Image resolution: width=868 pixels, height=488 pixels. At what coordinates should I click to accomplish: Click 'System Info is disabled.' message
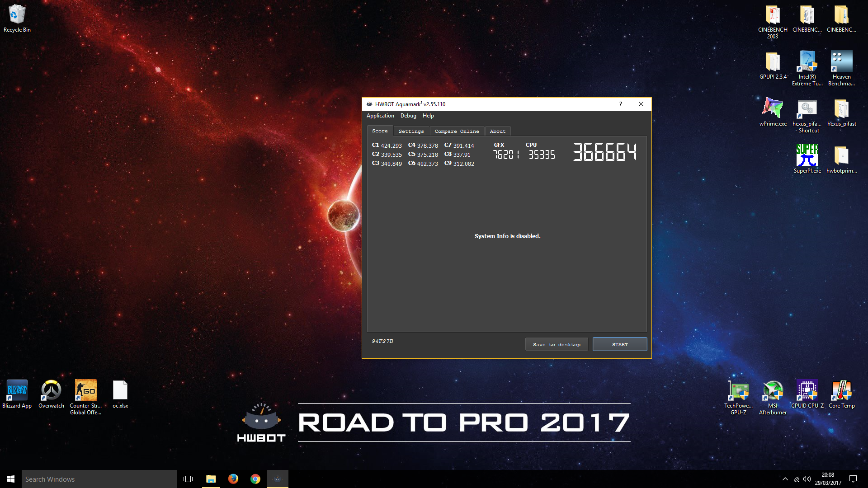[507, 236]
